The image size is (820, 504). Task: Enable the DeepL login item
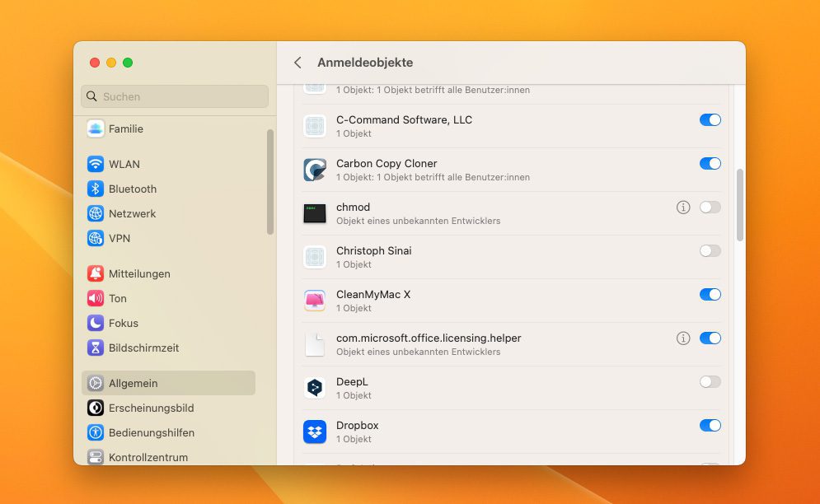click(x=710, y=381)
